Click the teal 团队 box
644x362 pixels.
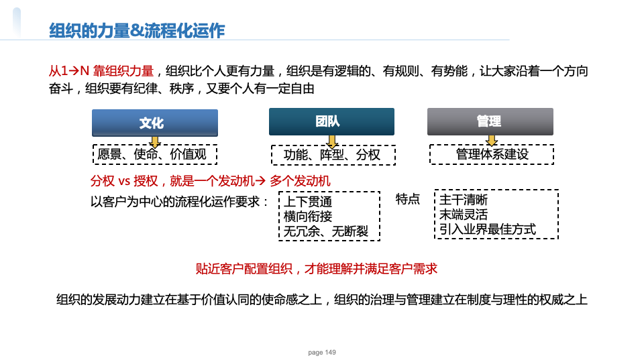(x=331, y=121)
